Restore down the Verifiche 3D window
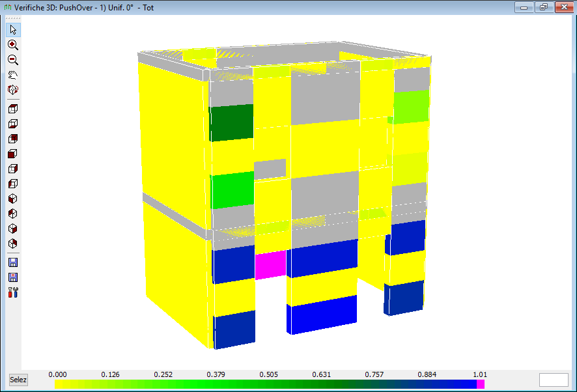 pyautogui.click(x=544, y=7)
